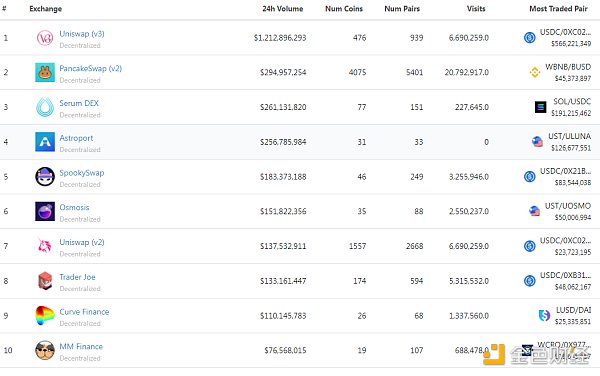Click the Curve Finance rainbow logo
600x376 pixels.
point(45,316)
